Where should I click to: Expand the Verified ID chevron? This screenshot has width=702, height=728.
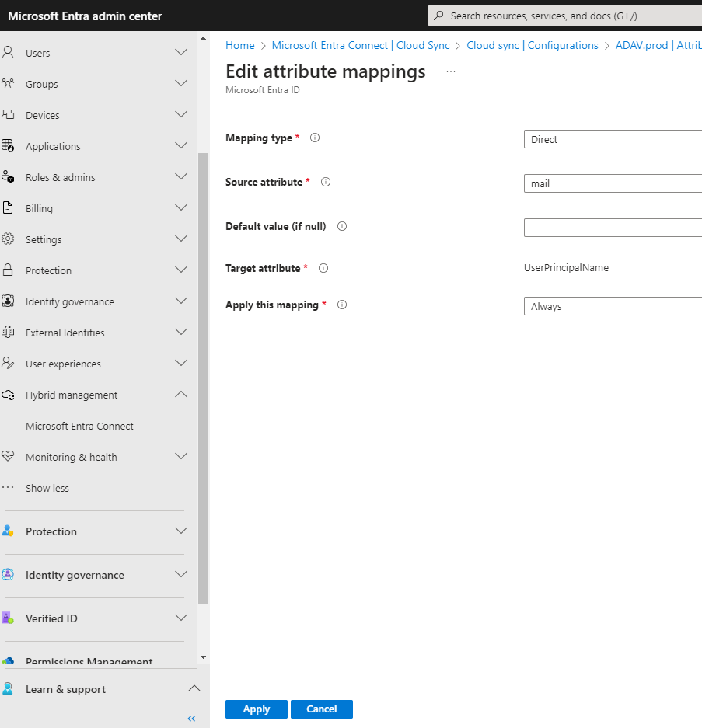tap(181, 618)
